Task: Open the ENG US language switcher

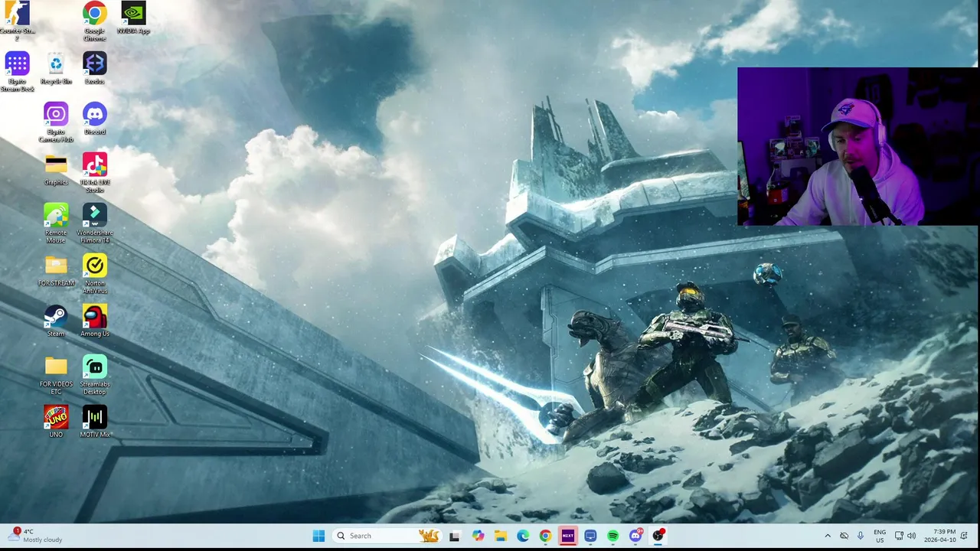Action: pyautogui.click(x=880, y=536)
